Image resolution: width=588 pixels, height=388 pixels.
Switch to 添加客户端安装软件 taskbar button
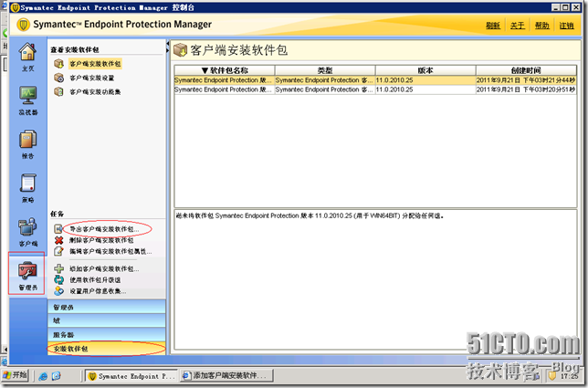click(226, 375)
